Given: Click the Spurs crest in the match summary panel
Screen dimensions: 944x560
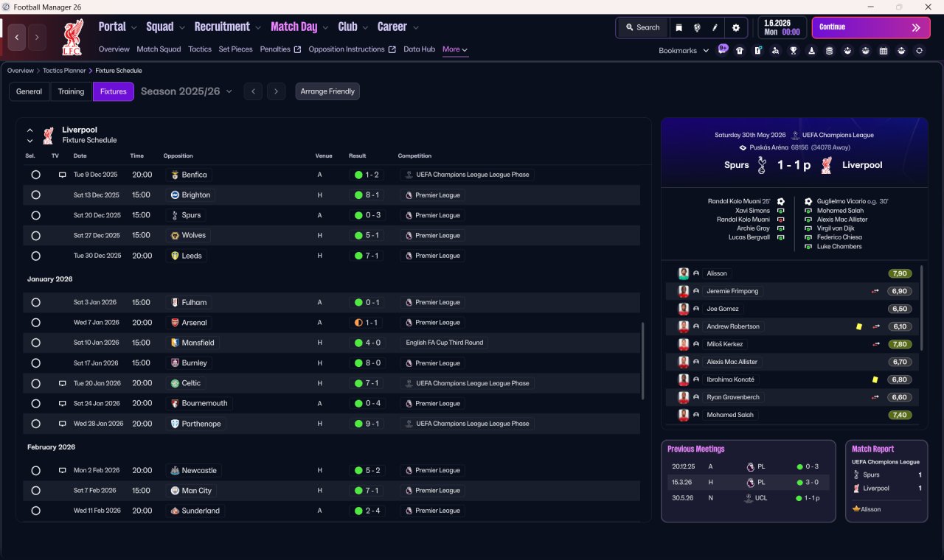Looking at the screenshot, I should (x=762, y=165).
